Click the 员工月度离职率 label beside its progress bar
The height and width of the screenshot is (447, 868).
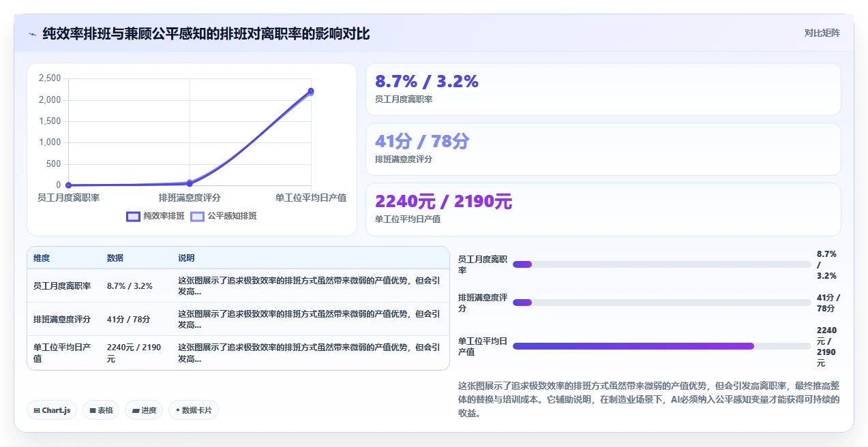[x=483, y=264]
